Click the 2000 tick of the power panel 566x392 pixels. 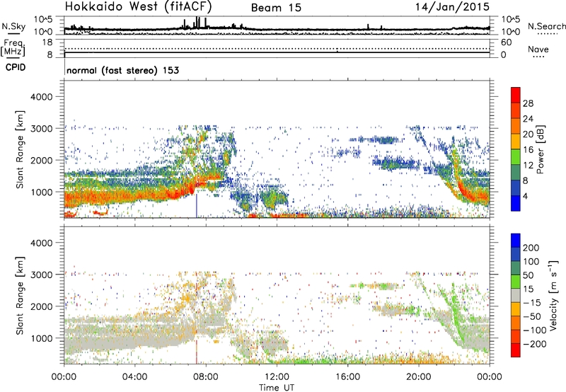[x=41, y=160]
